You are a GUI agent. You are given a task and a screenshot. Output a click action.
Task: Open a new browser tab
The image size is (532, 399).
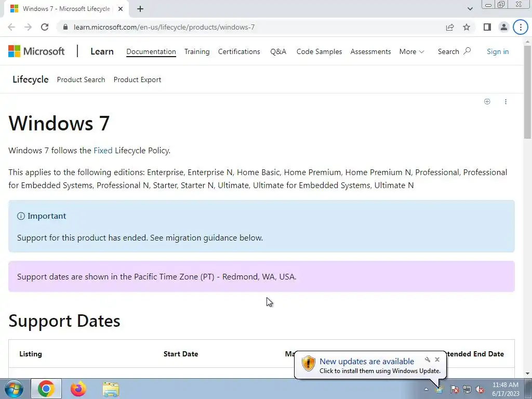click(x=140, y=9)
